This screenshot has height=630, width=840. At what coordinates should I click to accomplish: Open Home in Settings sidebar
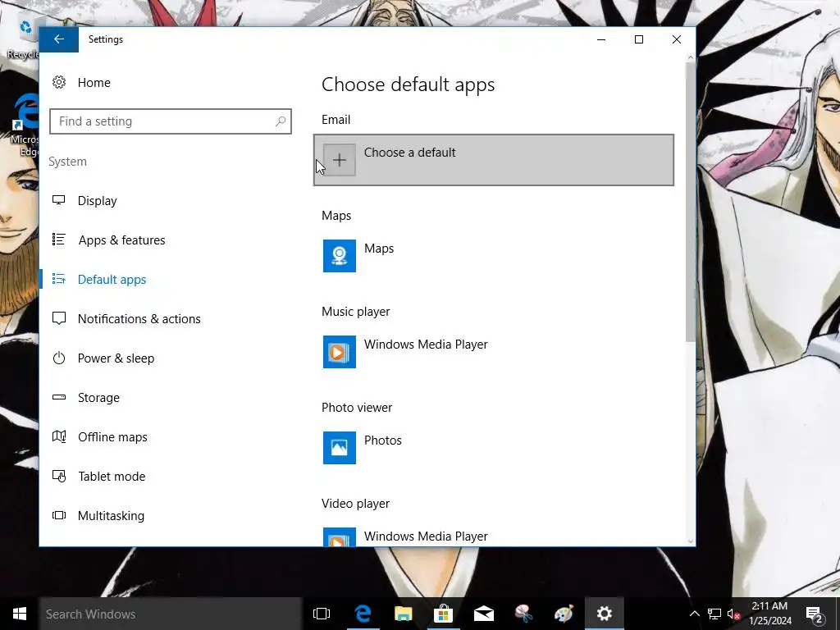[94, 83]
